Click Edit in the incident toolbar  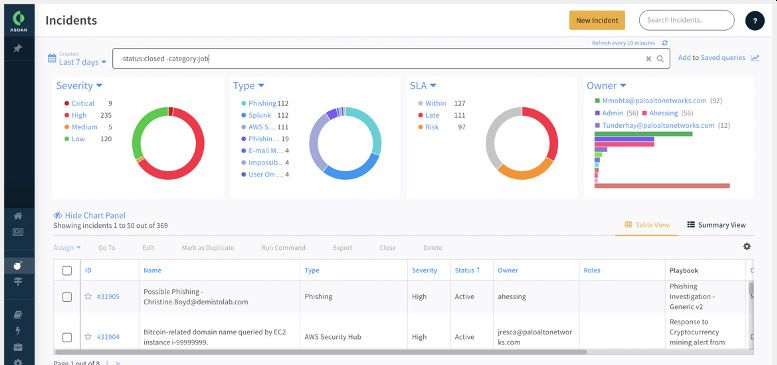[148, 248]
